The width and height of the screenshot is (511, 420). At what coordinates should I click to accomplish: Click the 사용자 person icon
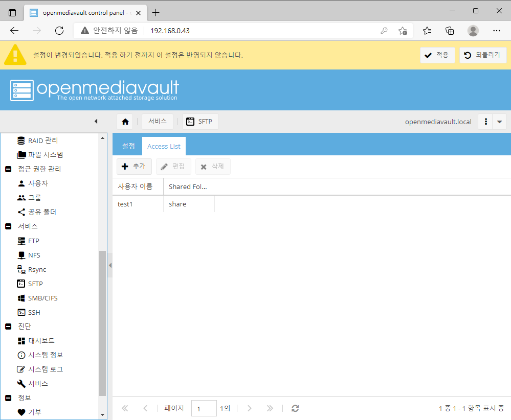(21, 183)
